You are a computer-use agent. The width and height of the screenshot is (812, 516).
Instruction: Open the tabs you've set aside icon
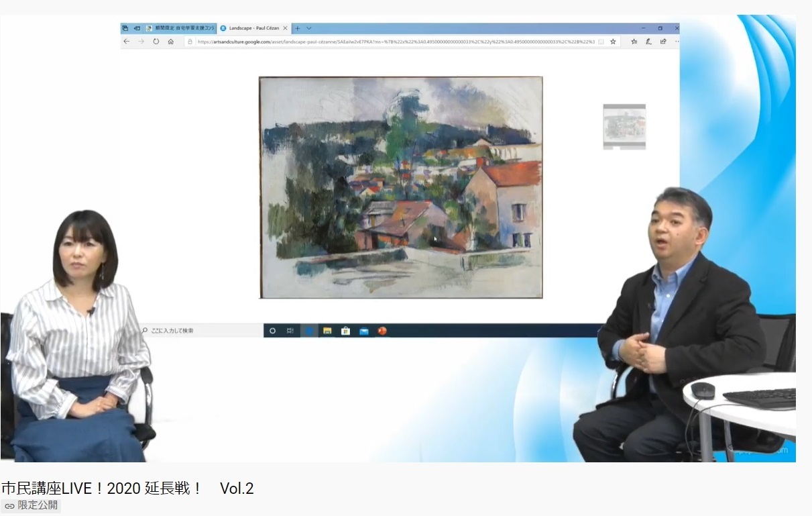coord(125,28)
